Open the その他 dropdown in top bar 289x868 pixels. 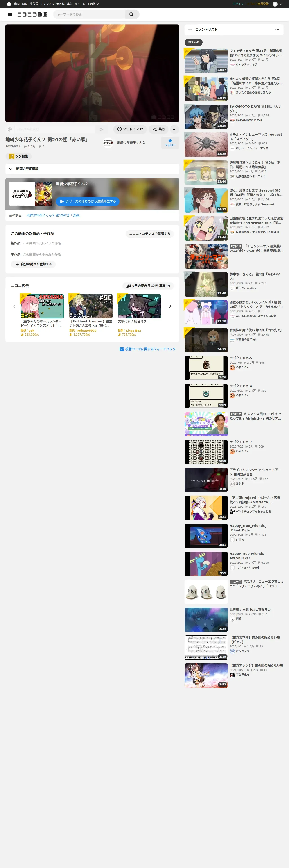[93, 4]
